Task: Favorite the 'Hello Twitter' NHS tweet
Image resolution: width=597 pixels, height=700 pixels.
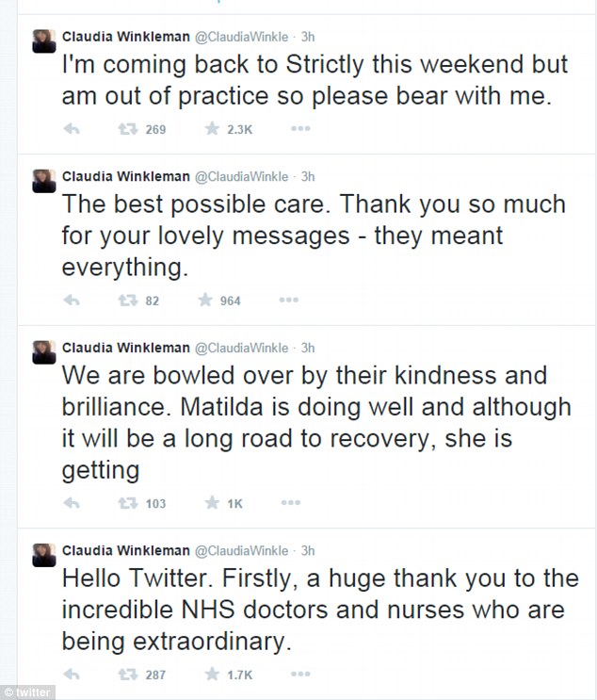Action: [213, 674]
